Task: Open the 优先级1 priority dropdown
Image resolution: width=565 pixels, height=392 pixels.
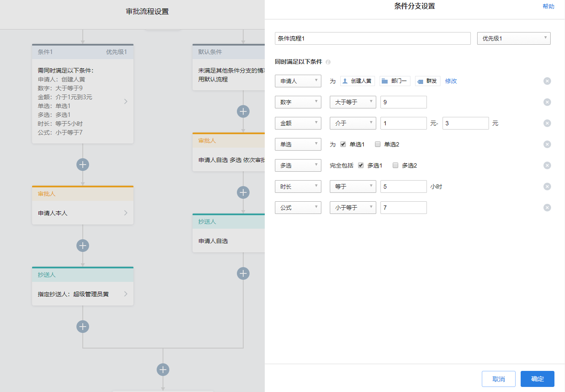Action: 514,38
